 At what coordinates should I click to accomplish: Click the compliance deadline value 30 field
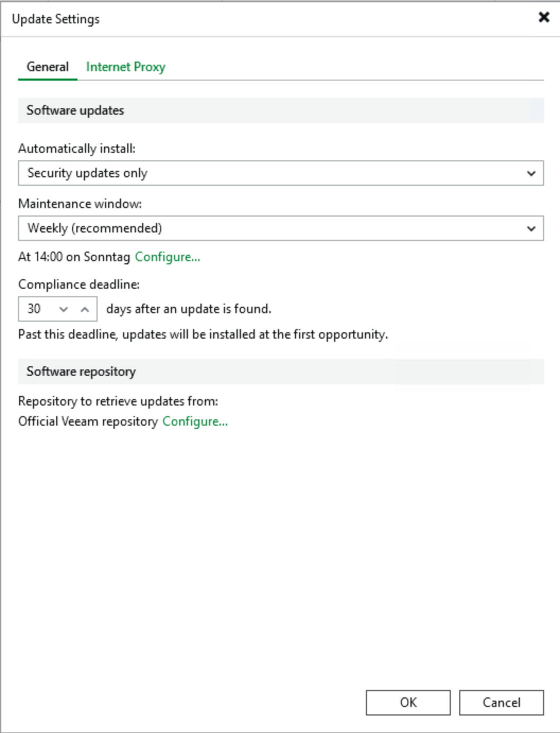pyautogui.click(x=35, y=309)
